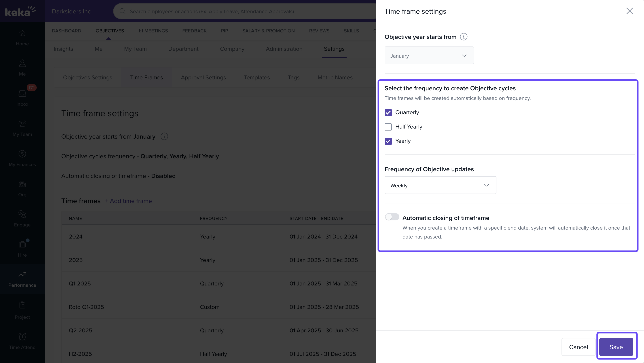Viewport: 644px width, 363px height.
Task: Switch to the Approval Settings tab
Action: (x=203, y=77)
